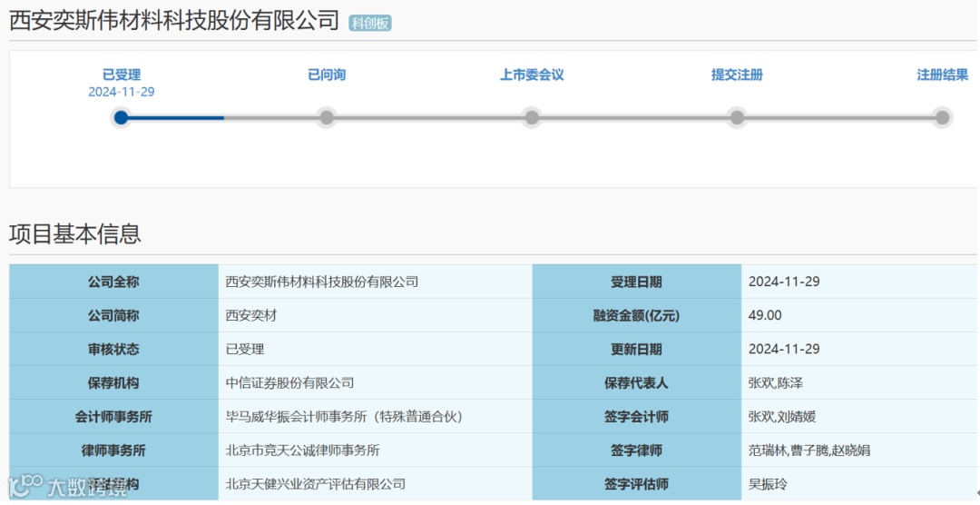Click the value 西安奕材
The height and width of the screenshot is (505, 980).
point(251,316)
